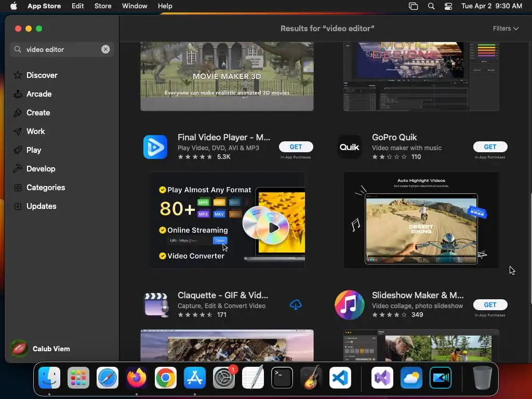Viewport: 532px width, 399px height.
Task: Click the Arcade joystick icon in the sidebar
Action: tap(18, 94)
